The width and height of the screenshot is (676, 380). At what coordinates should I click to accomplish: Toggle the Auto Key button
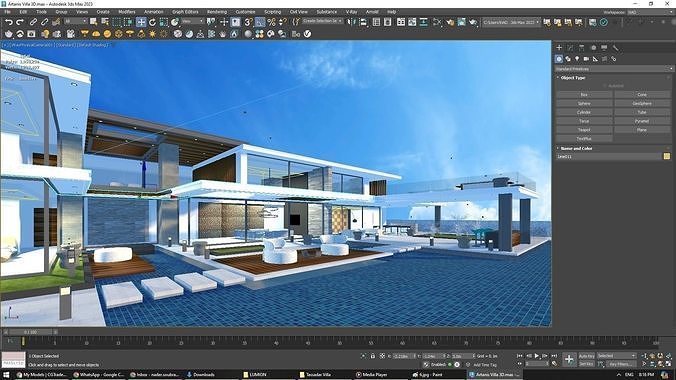(586, 356)
